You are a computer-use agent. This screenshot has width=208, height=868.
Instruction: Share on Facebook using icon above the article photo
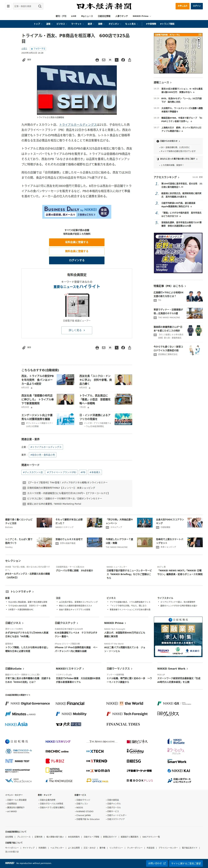(x=123, y=60)
